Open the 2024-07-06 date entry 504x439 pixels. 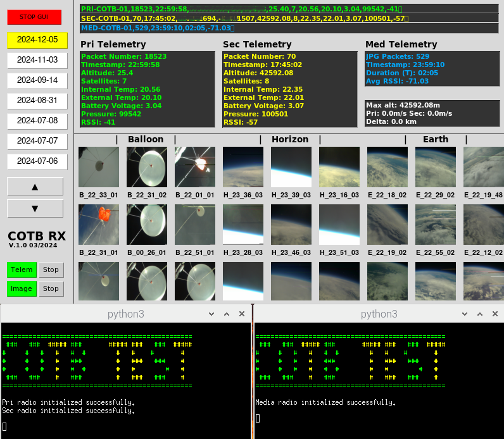[x=37, y=161]
